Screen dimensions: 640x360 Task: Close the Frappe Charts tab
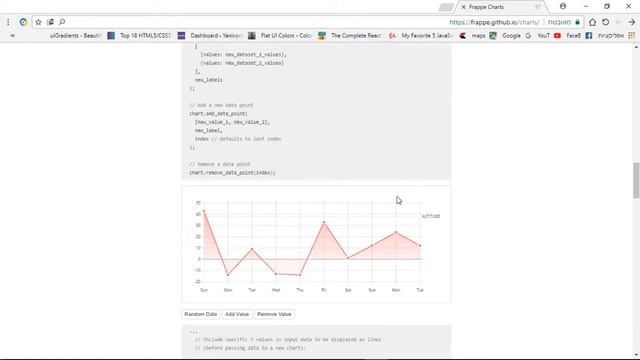(x=463, y=7)
